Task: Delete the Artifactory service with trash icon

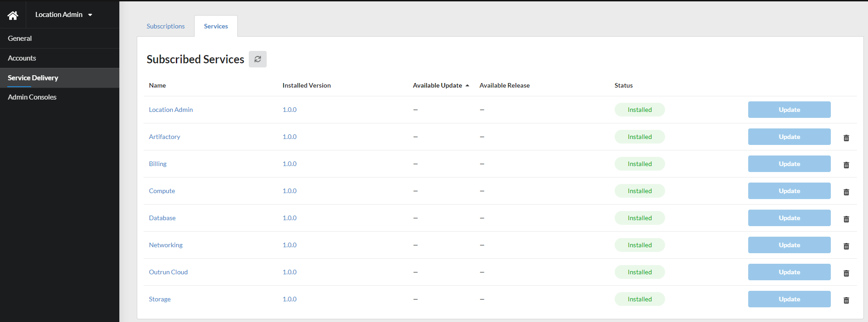Action: tap(846, 138)
